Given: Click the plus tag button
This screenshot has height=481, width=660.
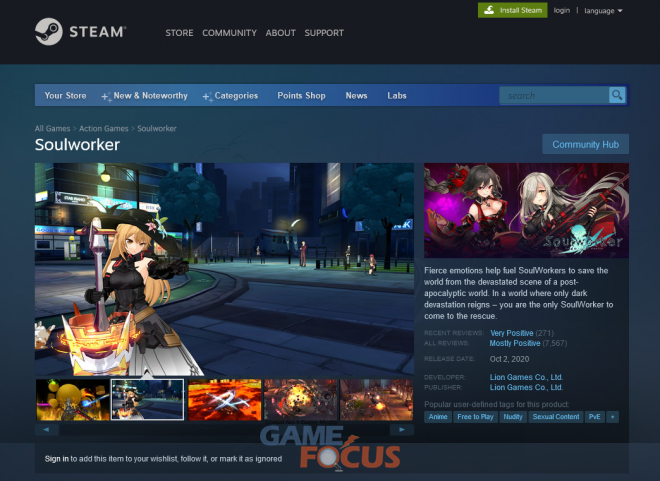Looking at the screenshot, I should [612, 417].
